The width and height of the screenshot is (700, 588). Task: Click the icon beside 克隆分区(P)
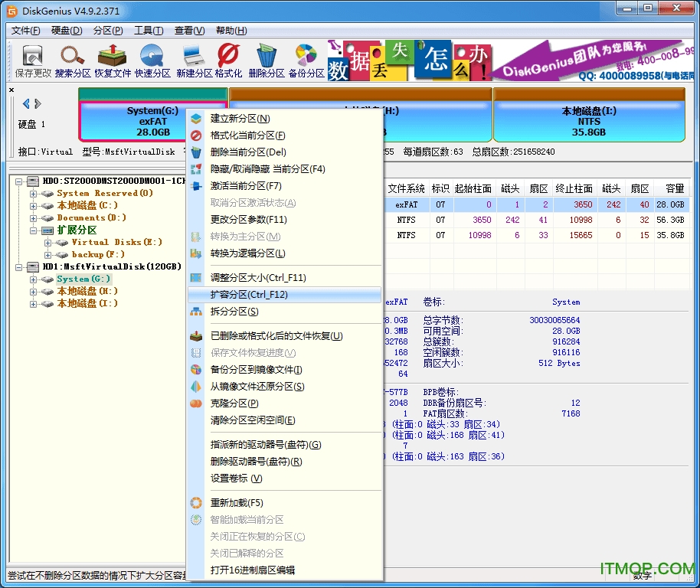point(196,403)
